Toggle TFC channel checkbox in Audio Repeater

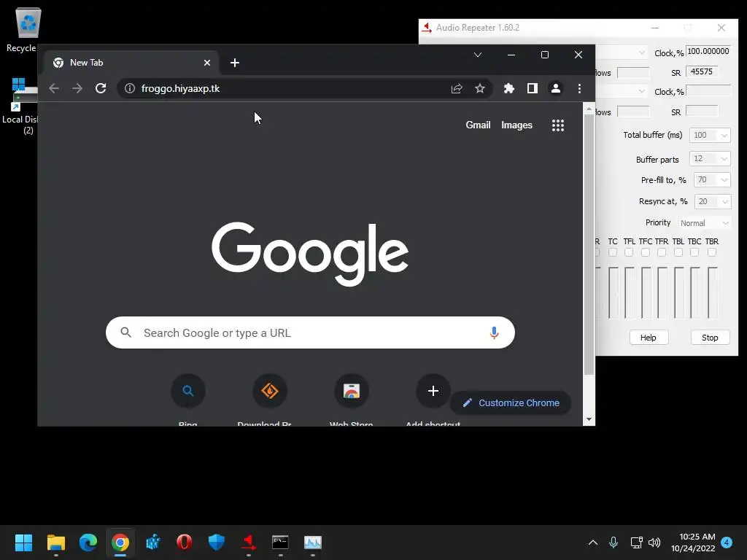[x=646, y=252]
